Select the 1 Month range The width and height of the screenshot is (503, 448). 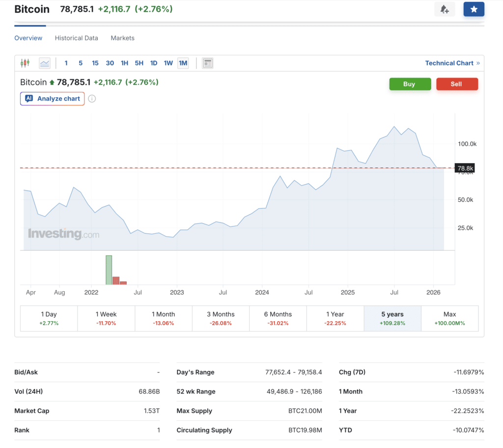pos(163,318)
